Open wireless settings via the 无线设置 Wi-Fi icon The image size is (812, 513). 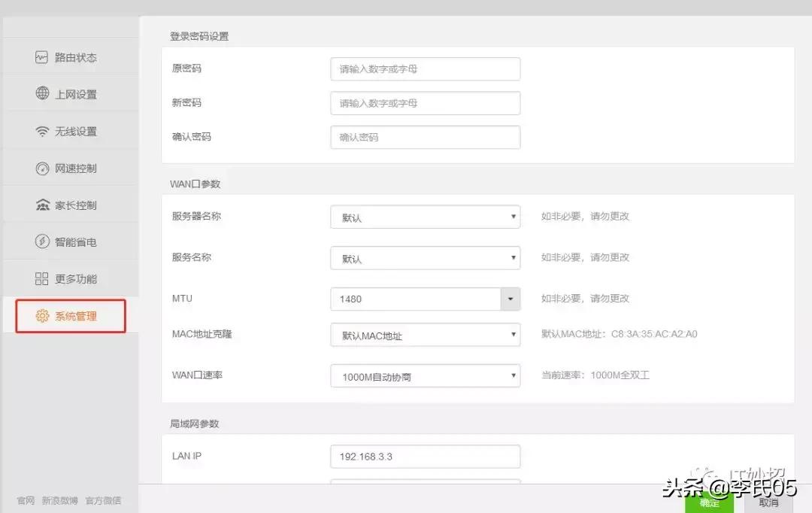pyautogui.click(x=43, y=130)
